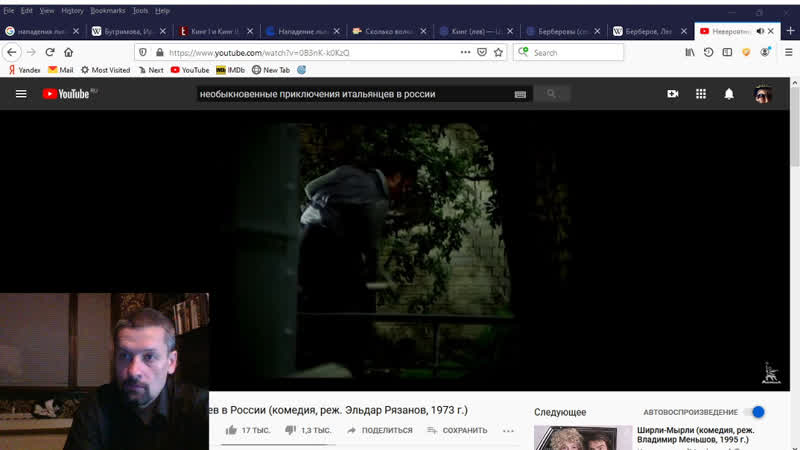
Task: Click the ПОДЕЛИТЬСЯ share button
Action: click(x=379, y=430)
